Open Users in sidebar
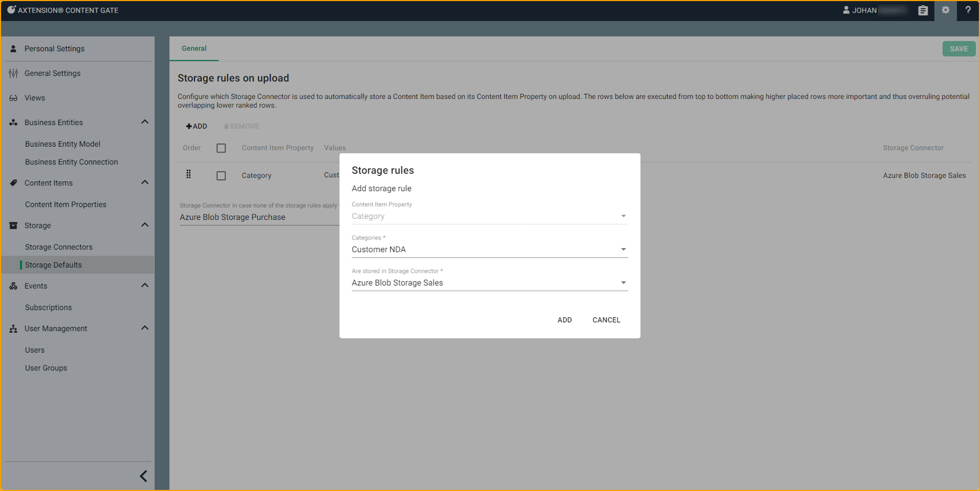This screenshot has width=980, height=491. (35, 350)
